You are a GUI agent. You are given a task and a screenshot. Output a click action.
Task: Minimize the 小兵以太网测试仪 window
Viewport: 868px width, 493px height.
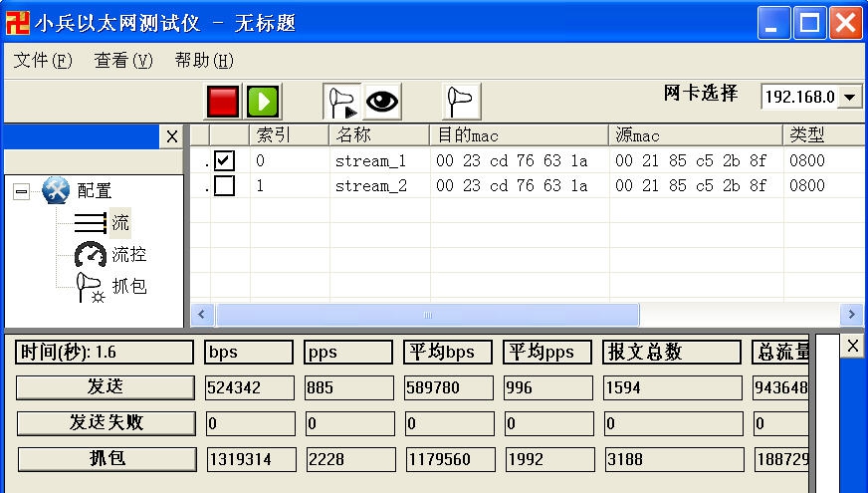pos(773,23)
